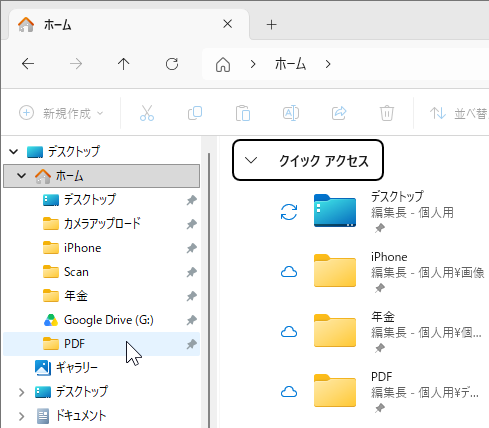The image size is (489, 428).
Task: Click the Share icon in toolbar
Action: pyautogui.click(x=339, y=113)
